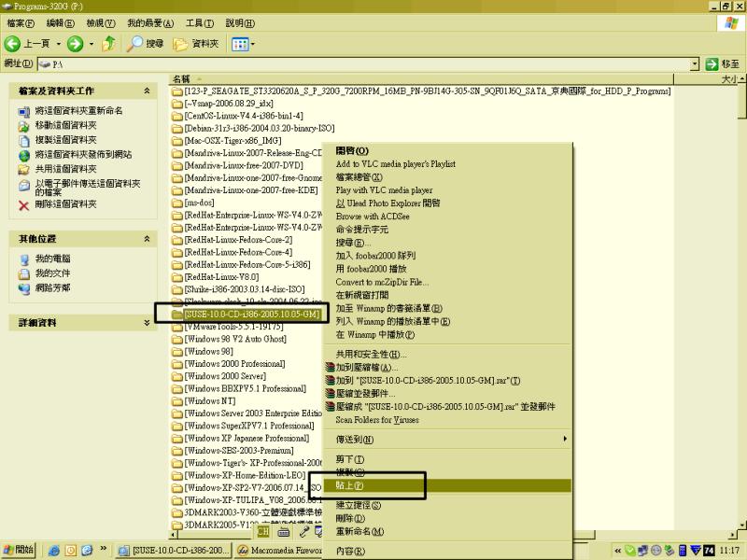747x560 pixels.
Task: Click the 共用這個資料夾 link
Action: pyautogui.click(x=65, y=169)
